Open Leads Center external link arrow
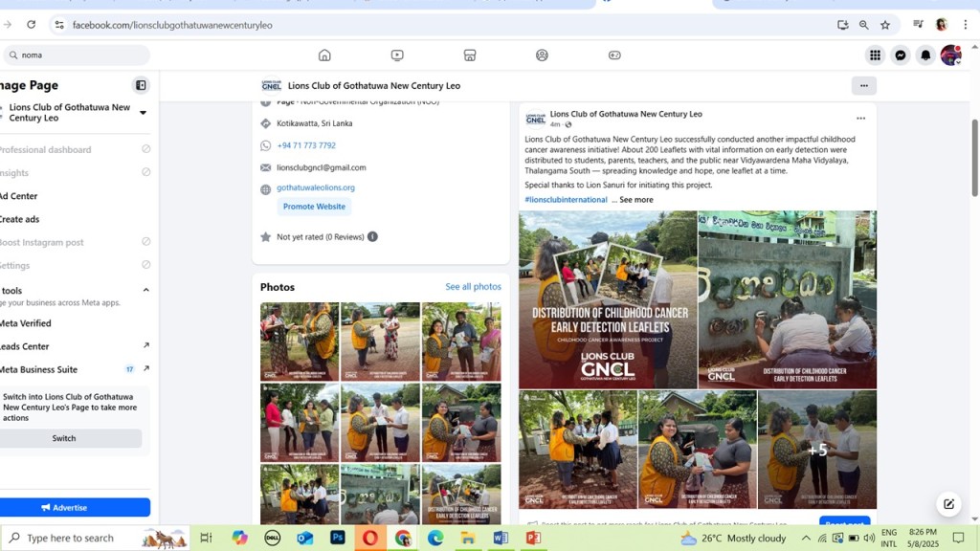The width and height of the screenshot is (980, 551). [146, 345]
